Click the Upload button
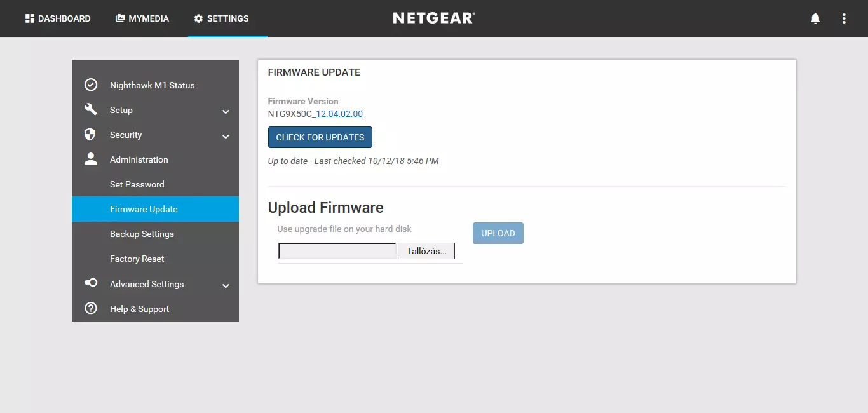 tap(498, 233)
